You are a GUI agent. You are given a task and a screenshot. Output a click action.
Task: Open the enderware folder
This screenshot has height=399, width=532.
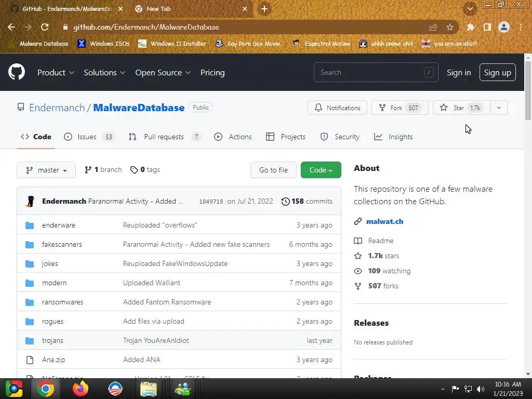59,225
